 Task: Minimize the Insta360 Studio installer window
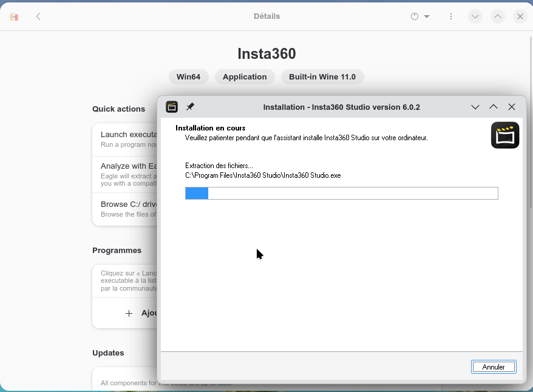pyautogui.click(x=475, y=107)
